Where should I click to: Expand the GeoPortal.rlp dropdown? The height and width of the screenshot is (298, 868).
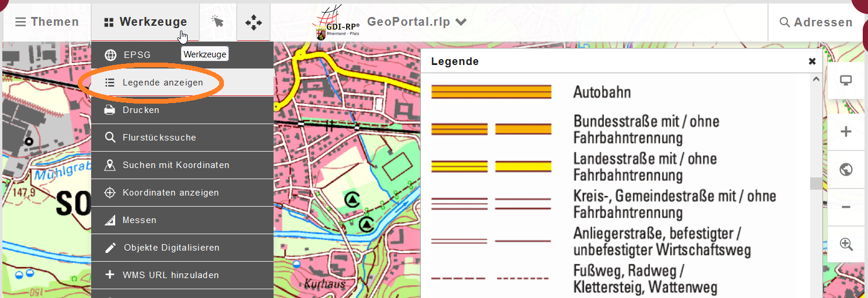[416, 22]
